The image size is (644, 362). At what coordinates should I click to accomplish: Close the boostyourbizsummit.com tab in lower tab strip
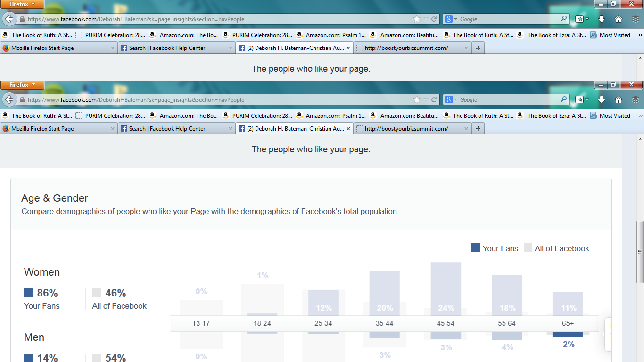coord(466,129)
